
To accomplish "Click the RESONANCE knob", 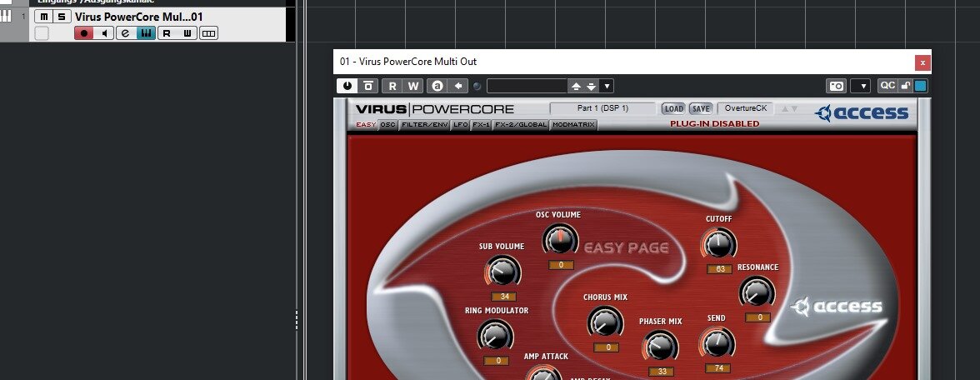I will pyautogui.click(x=757, y=292).
